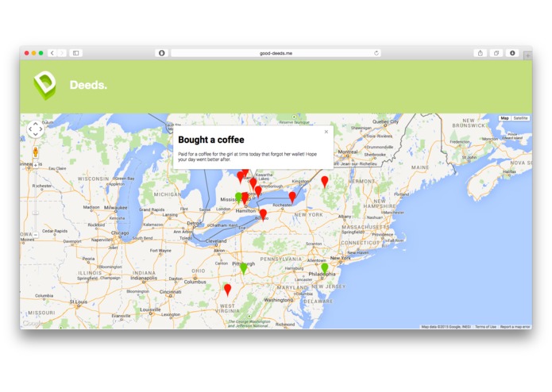Zoom out with the map minus button
The width and height of the screenshot is (552, 392).
pos(35,235)
